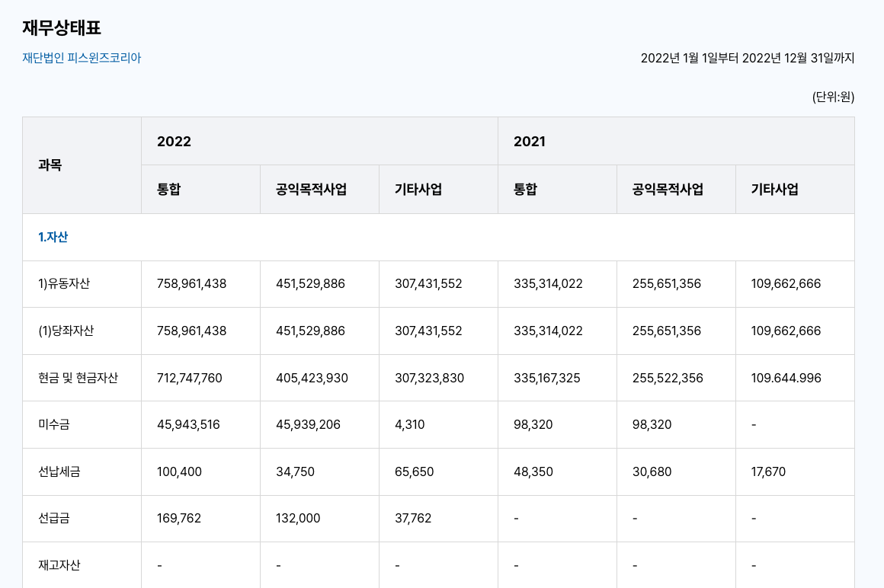Click 기타사업 header under 2021

pos(775,190)
